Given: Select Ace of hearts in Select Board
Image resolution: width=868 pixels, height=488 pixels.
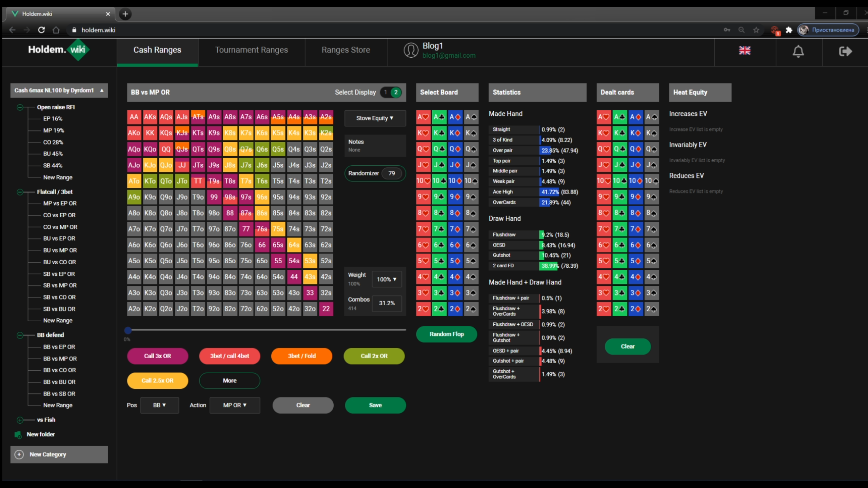Looking at the screenshot, I should pyautogui.click(x=423, y=117).
